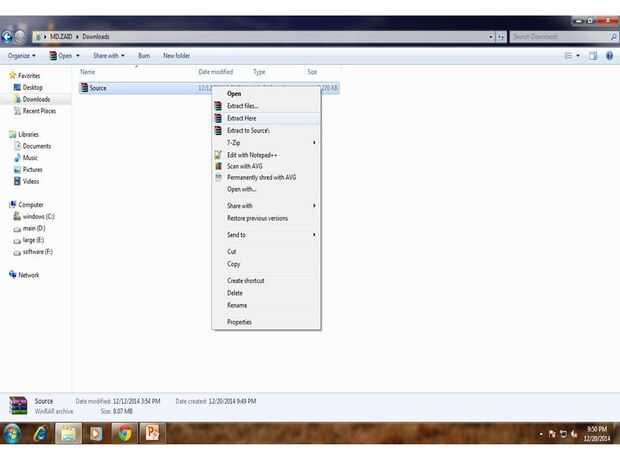Viewport: 620px width, 465px height.
Task: Click the Source archive file icon
Action: [x=84, y=88]
